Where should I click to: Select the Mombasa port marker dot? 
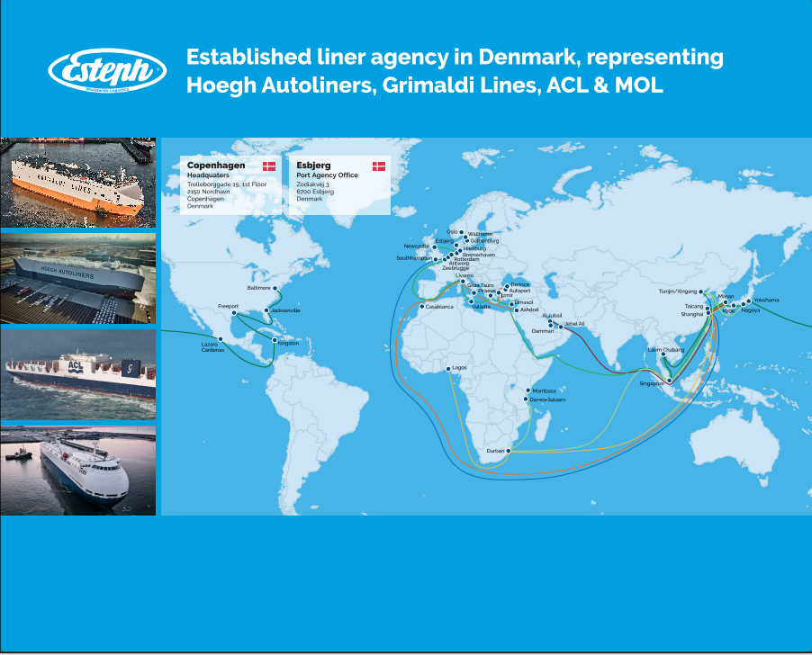coord(528,390)
